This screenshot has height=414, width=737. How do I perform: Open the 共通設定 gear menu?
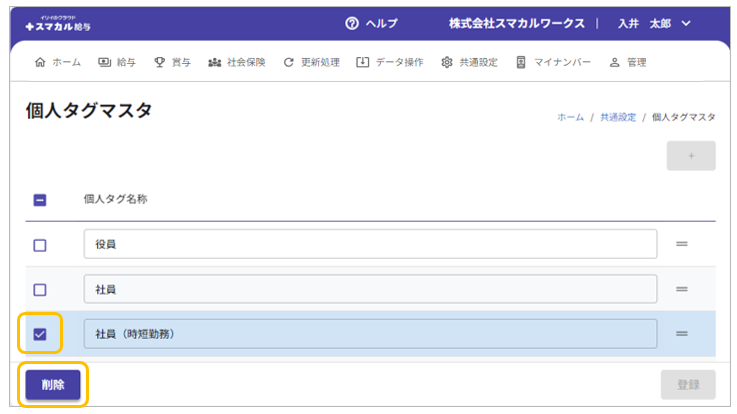click(x=469, y=62)
